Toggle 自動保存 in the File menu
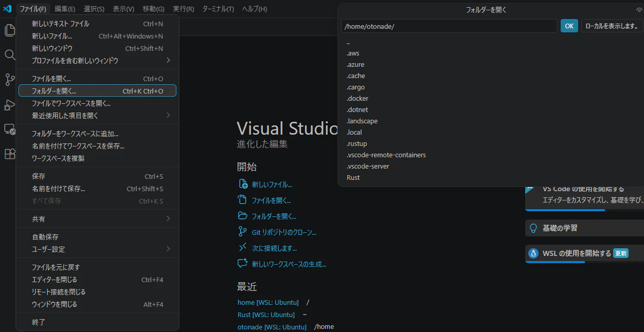644x332 pixels. (98, 237)
